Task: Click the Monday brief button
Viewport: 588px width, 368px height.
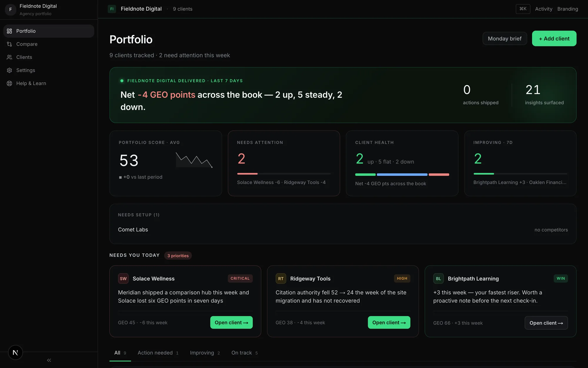Action: pos(505,39)
